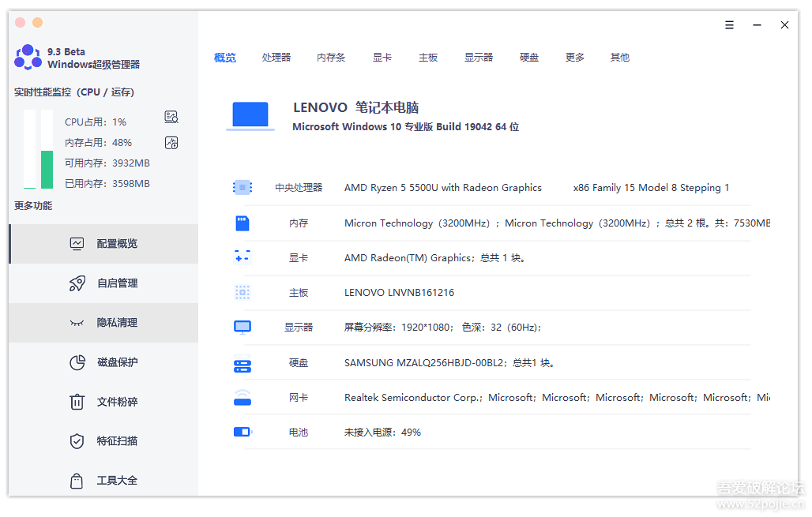Click the 屏幕分辨率: 1920*1080 text
Screen dimensions: 812x517
click(443, 327)
